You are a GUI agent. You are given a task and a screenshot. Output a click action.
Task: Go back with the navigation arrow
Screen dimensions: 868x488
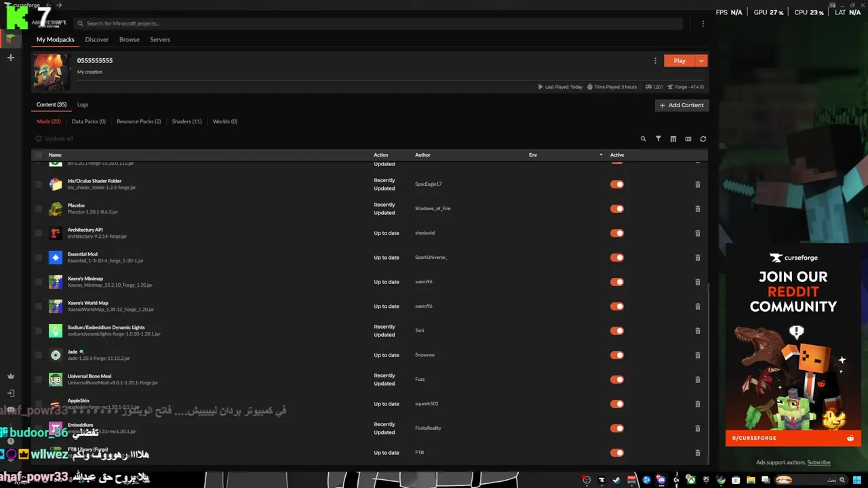pyautogui.click(x=48, y=5)
